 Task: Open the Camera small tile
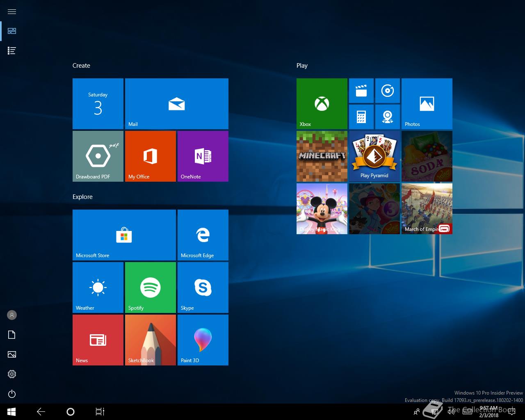click(x=388, y=117)
